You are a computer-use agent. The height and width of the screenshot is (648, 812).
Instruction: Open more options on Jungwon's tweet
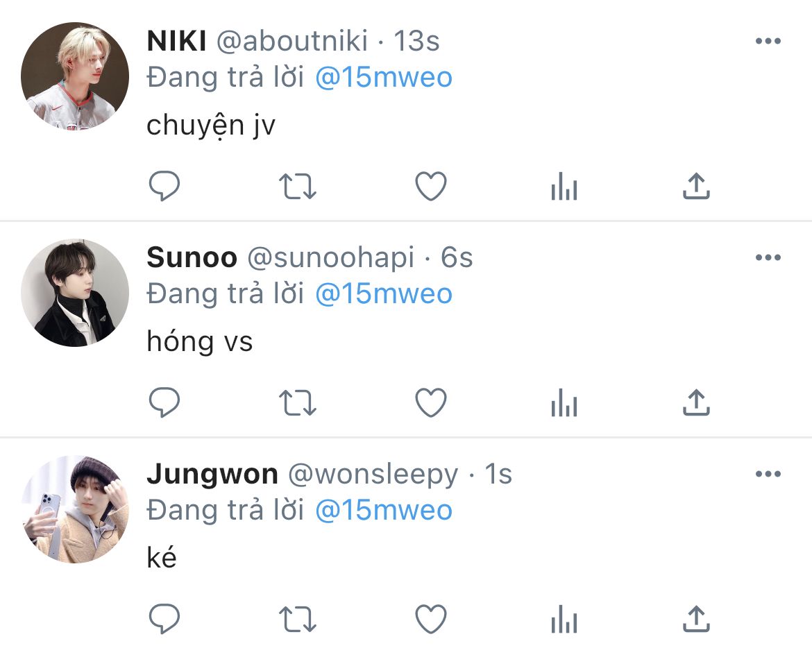(x=768, y=474)
